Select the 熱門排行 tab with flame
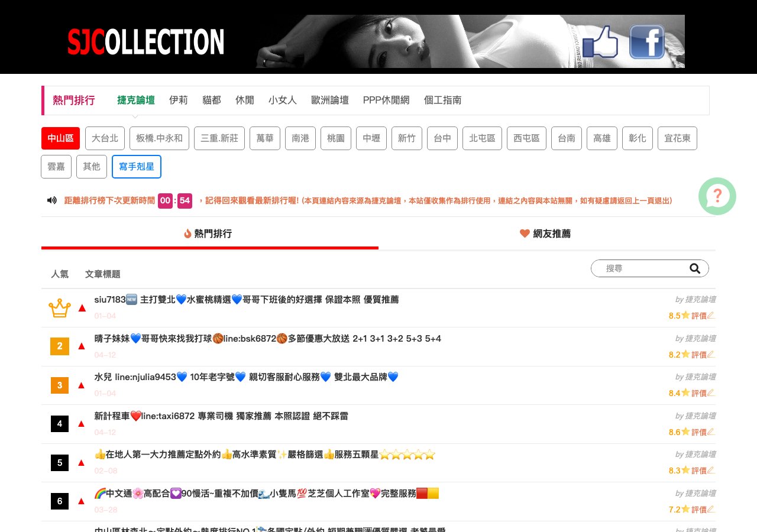The width and height of the screenshot is (757, 532). (x=208, y=233)
